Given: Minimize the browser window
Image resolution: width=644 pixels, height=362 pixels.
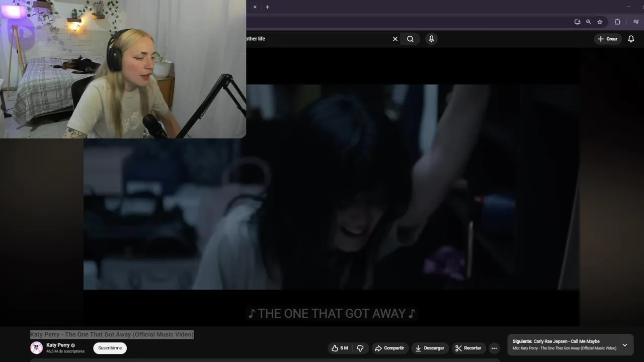Looking at the screenshot, I should click(628, 7).
